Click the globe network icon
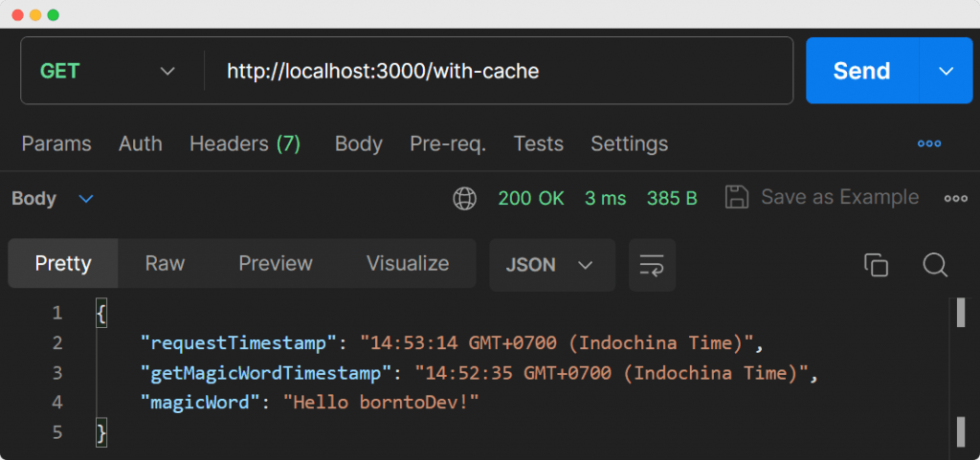The image size is (980, 460). pos(464,199)
